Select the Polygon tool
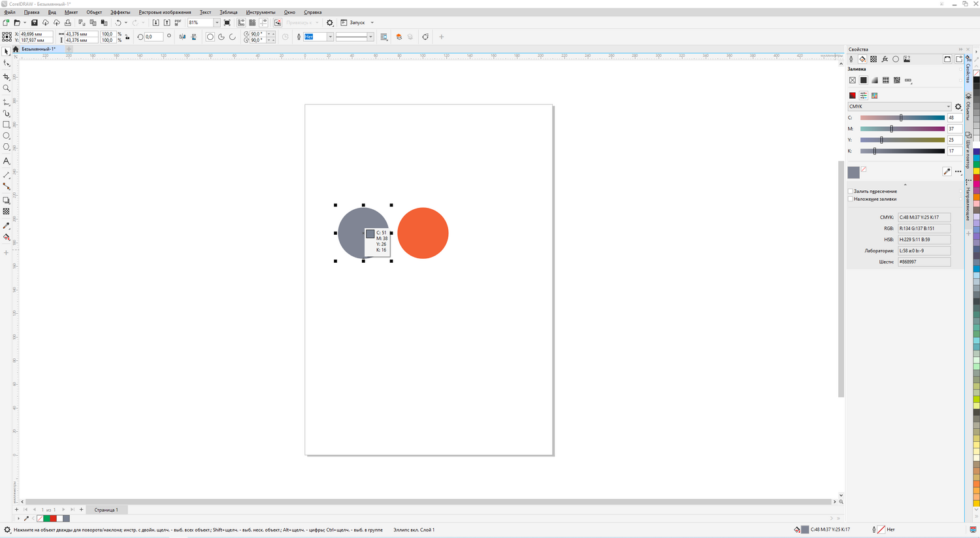Screen dimensions: 980x538 7,147
